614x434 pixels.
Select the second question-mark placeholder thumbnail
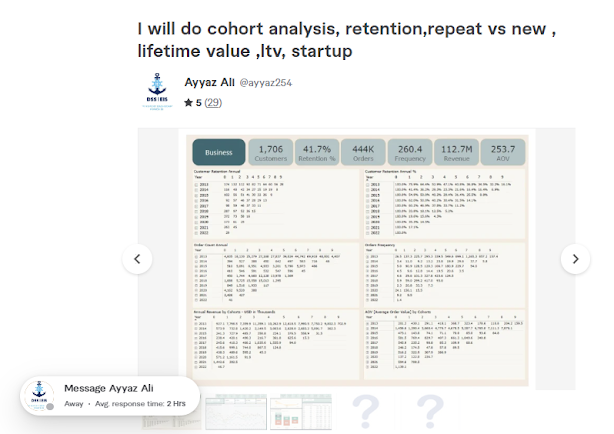click(430, 412)
